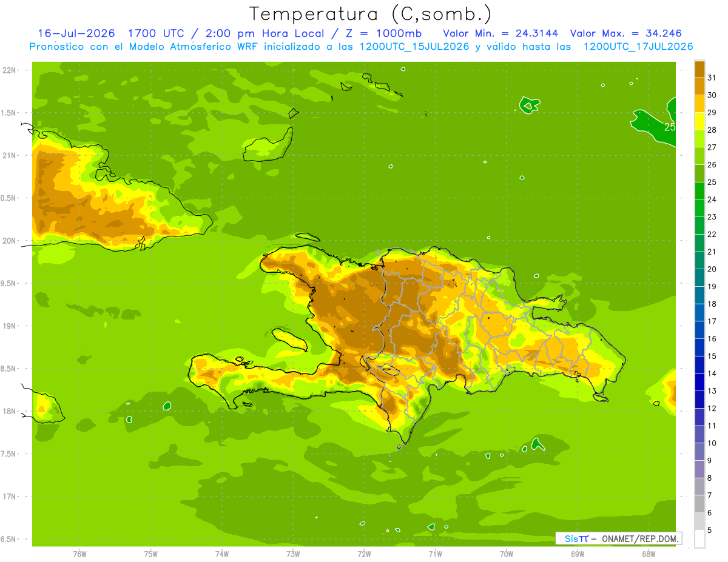Viewport: 728px width, 562px height.
Task: Click the 'SisTT – ONAMET/REP.DOM.' credit label
Action: (619, 538)
